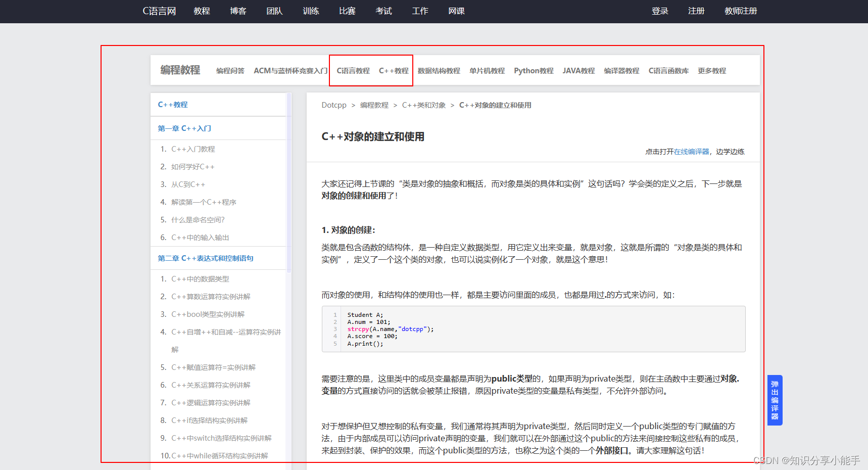Click the heading 1. 对象的创建:

pyautogui.click(x=349, y=230)
